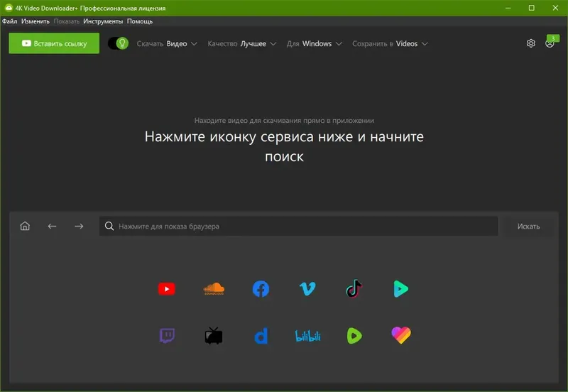Open the Показать menu
This screenshot has height=392, width=568.
tap(66, 21)
